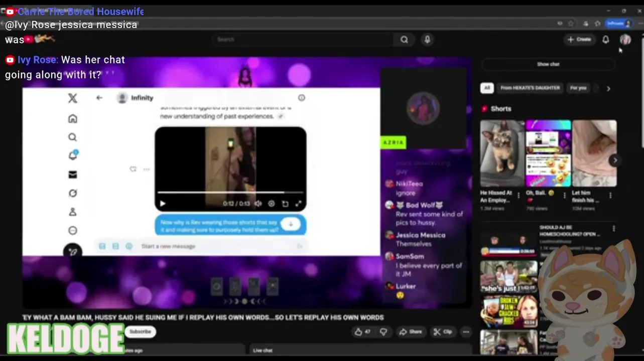644x361 pixels.
Task: Open X notifications bell with the blue badge
Action: coord(73,155)
